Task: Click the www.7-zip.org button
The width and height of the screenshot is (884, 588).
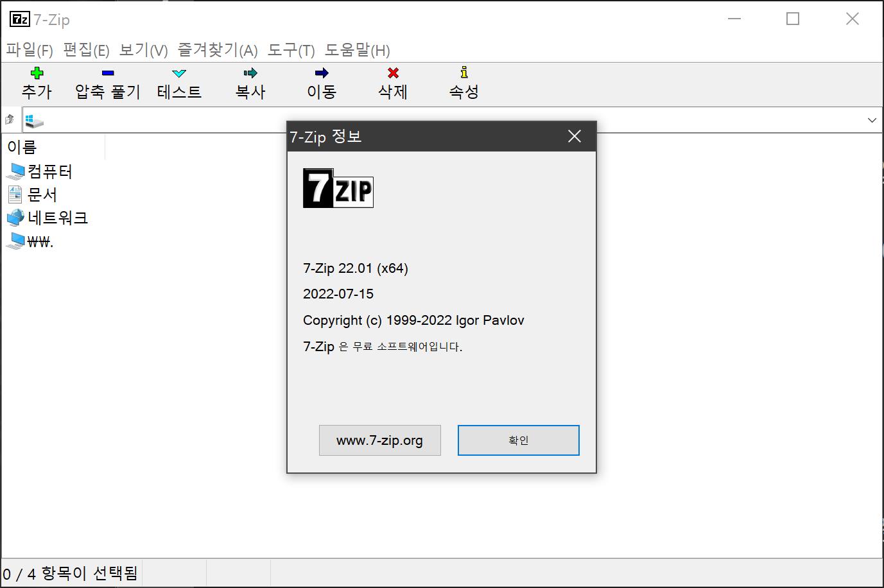Action: 380,440
